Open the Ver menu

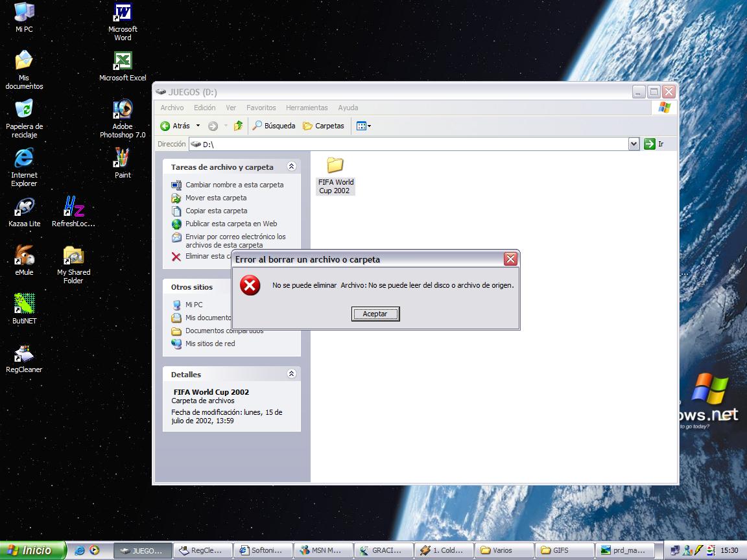[x=231, y=108]
